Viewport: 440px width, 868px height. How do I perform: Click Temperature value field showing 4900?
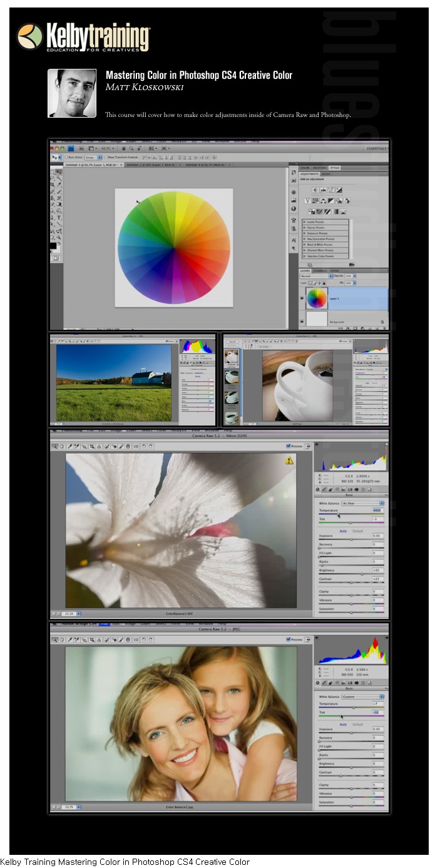coord(377,511)
